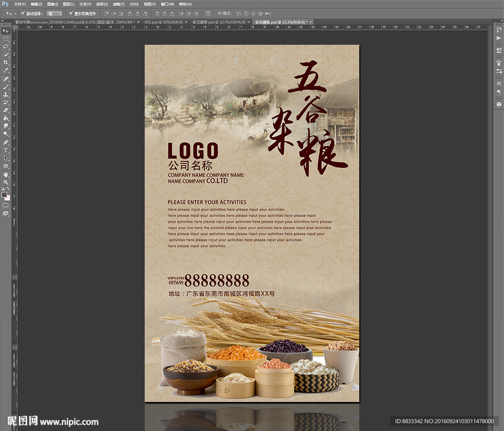This screenshot has height=431, width=504.
Task: Open the Character panel icon
Action: [499, 84]
